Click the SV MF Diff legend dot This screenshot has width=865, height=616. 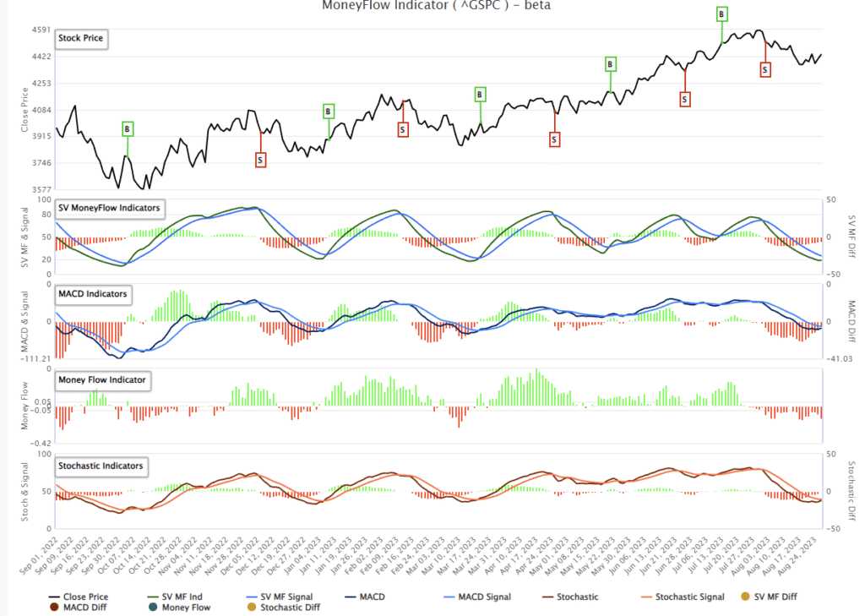(743, 597)
